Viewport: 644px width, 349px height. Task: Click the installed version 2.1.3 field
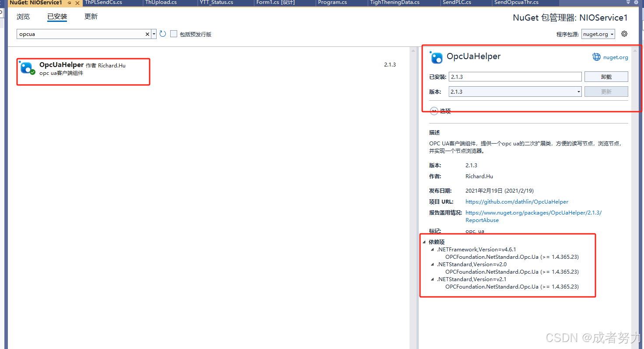click(x=515, y=77)
